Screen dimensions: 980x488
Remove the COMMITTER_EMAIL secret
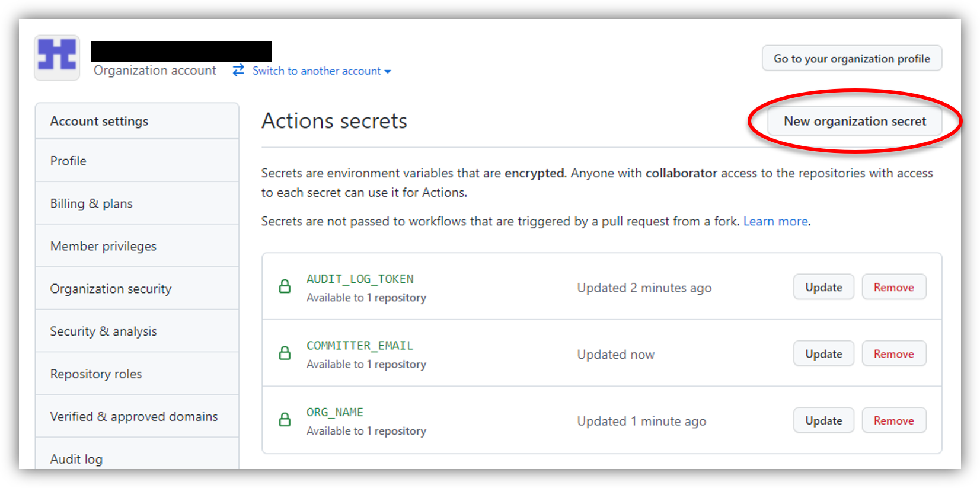tap(893, 353)
